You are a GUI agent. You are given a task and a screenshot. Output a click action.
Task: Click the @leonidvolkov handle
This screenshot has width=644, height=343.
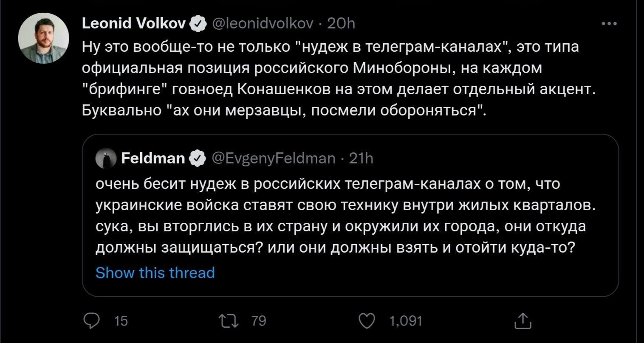(262, 24)
